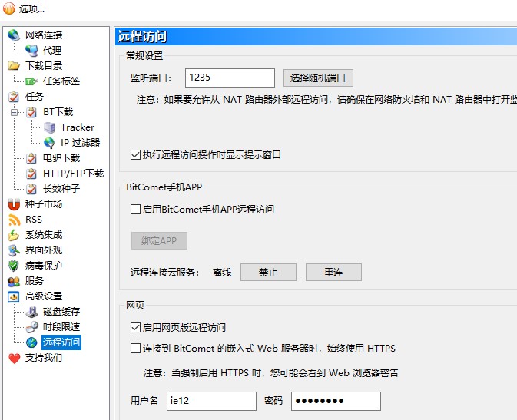The image size is (517, 420).
Task: Open 界面外观 settings page
Action: point(44,250)
